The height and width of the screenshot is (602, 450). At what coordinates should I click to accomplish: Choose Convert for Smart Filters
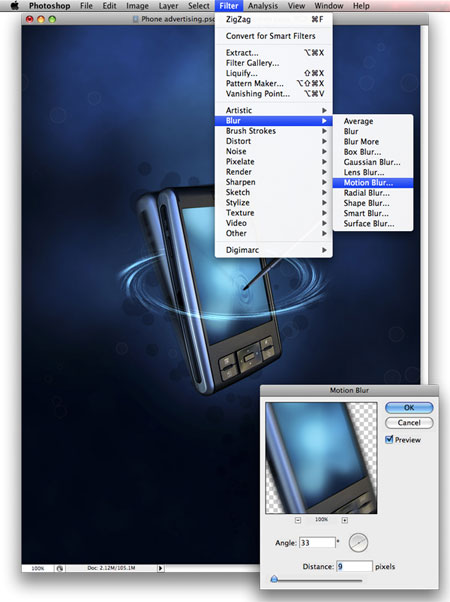coord(274,36)
